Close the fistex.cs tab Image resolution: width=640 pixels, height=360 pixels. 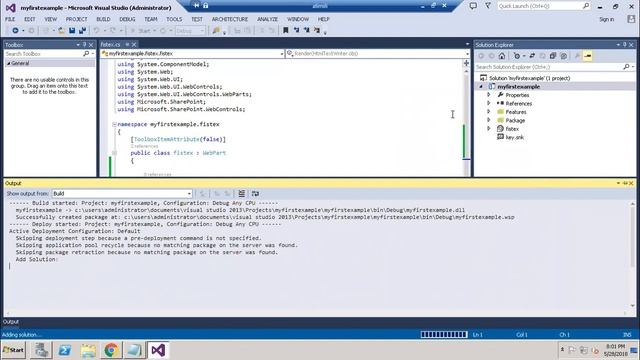coord(134,44)
